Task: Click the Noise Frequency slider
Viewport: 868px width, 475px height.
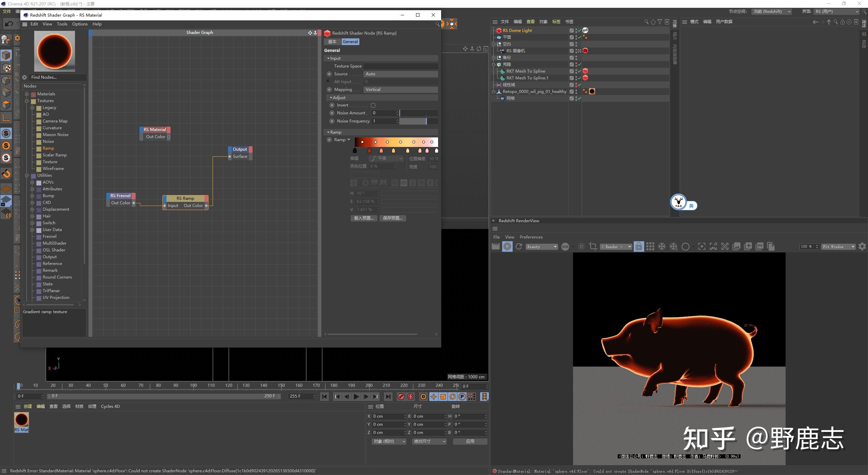Action: [x=418, y=121]
